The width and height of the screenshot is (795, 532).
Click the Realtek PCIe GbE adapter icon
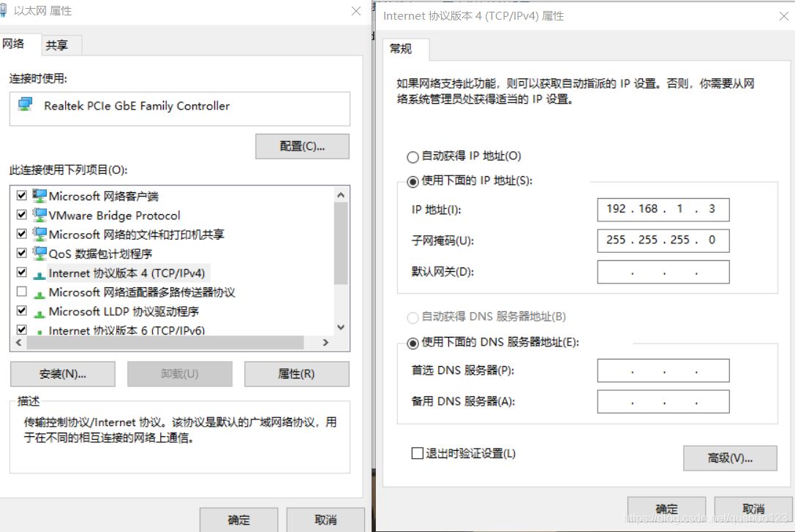tap(25, 105)
